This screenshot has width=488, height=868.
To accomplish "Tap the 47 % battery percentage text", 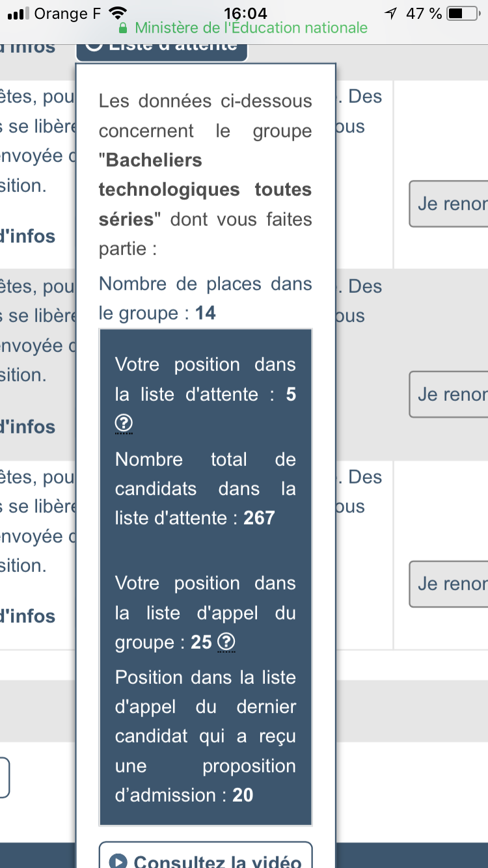I will 424,13.
